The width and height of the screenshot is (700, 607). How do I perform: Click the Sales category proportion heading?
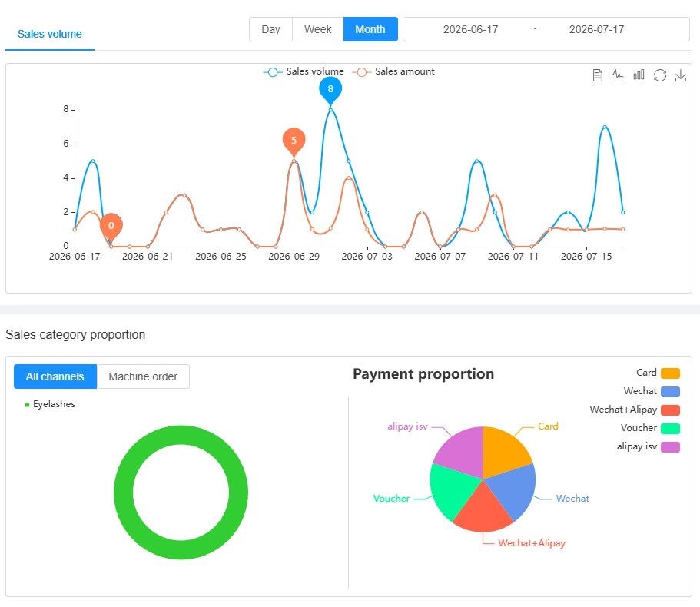click(75, 335)
